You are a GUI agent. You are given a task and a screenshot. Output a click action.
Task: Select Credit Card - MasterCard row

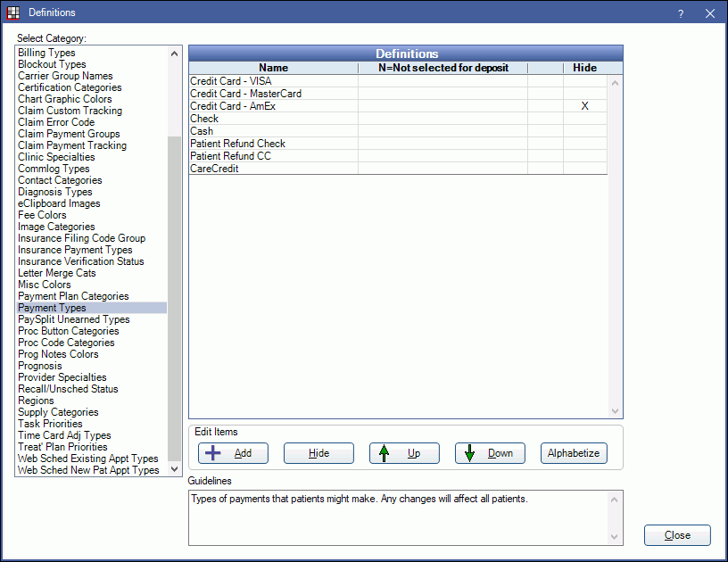398,94
